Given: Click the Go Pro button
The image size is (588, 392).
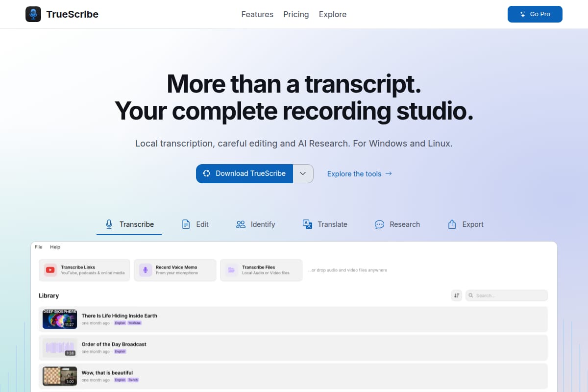Looking at the screenshot, I should pyautogui.click(x=535, y=14).
